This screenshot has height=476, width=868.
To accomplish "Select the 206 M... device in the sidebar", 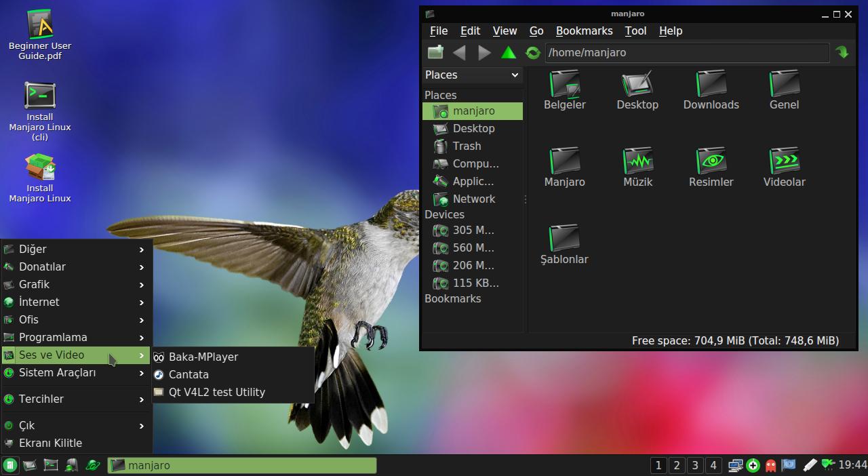I will point(473,265).
